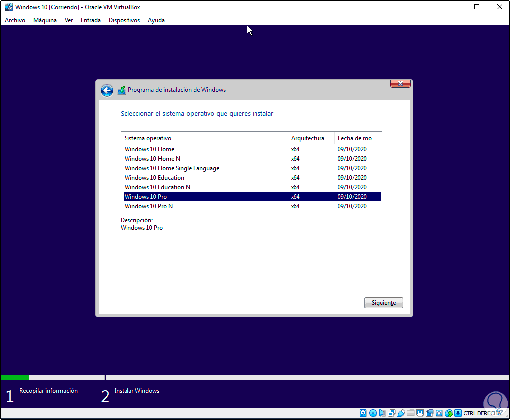Select the Windows 10 Pro N row

(252, 206)
